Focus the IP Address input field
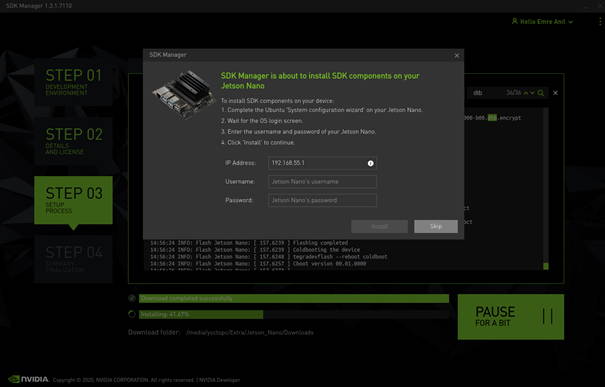Viewport: 605px width, 387px height. (x=322, y=163)
